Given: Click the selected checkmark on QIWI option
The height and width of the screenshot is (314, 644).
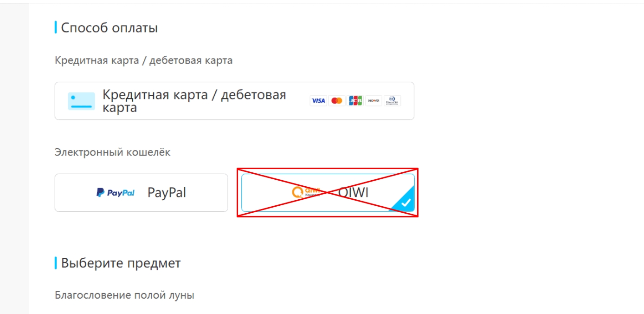Looking at the screenshot, I should (x=405, y=203).
